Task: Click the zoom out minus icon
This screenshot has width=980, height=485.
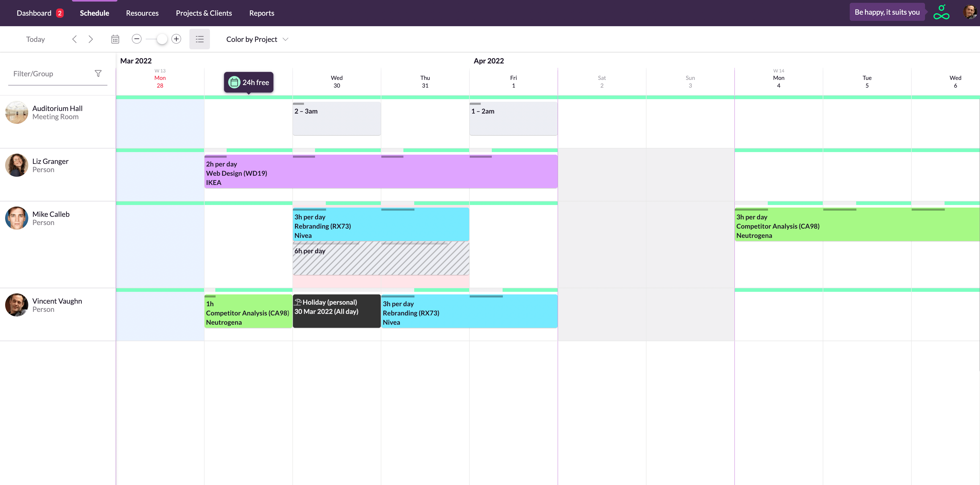Action: tap(137, 39)
